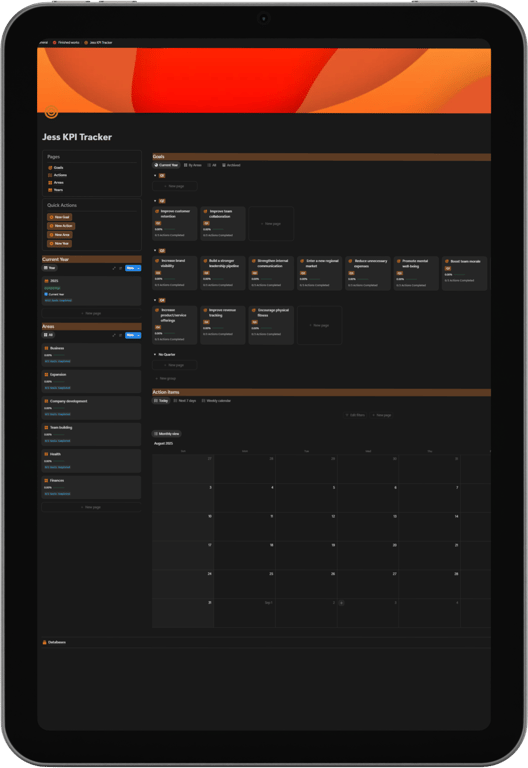Open the Areas page icon in Pages
This screenshot has width=528, height=768.
pos(50,182)
